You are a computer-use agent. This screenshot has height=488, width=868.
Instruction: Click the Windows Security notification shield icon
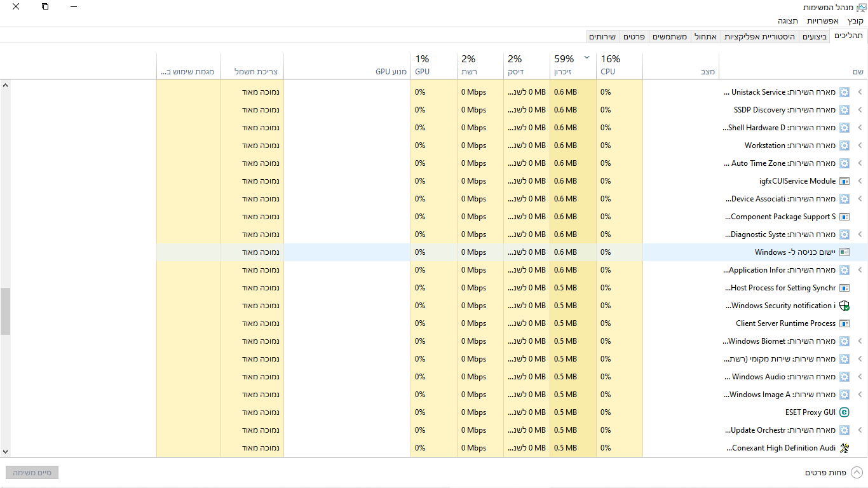tap(844, 306)
